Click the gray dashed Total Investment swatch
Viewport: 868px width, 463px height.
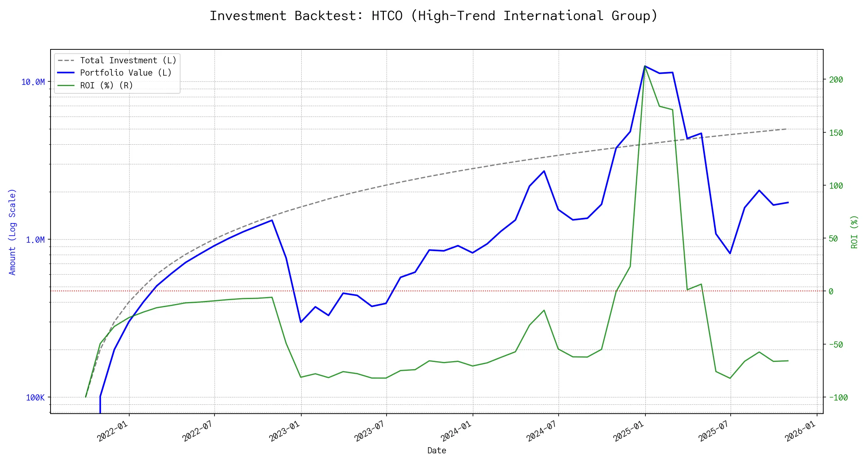66,61
